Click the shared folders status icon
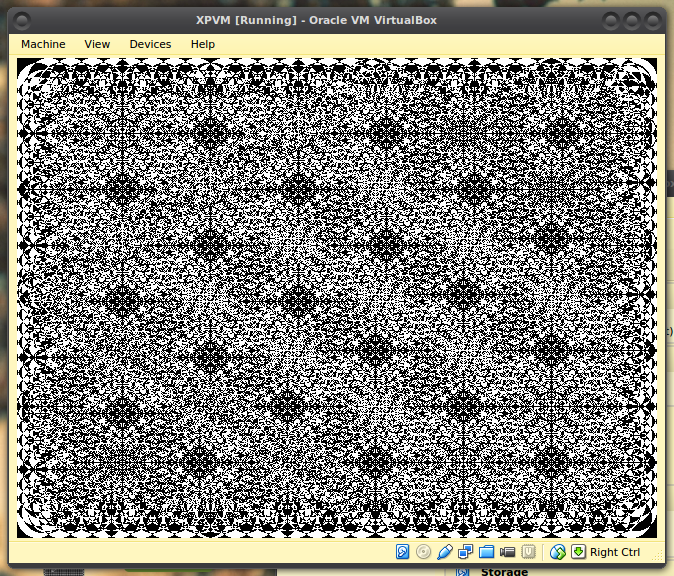The height and width of the screenshot is (576, 674). point(487,551)
